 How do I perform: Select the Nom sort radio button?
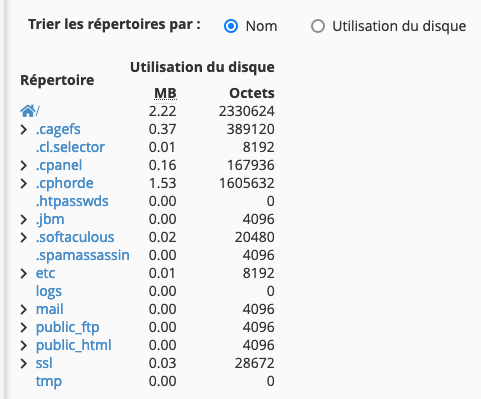pos(231,26)
